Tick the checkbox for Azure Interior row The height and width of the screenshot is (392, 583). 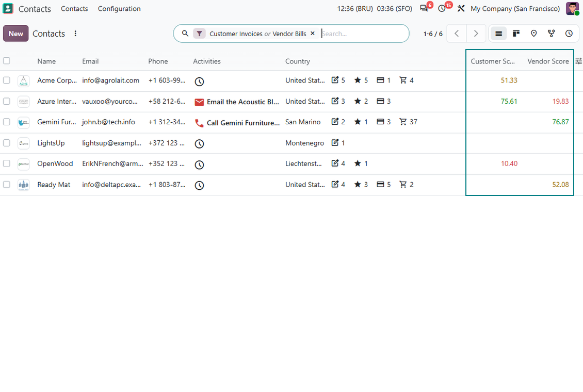pos(7,101)
